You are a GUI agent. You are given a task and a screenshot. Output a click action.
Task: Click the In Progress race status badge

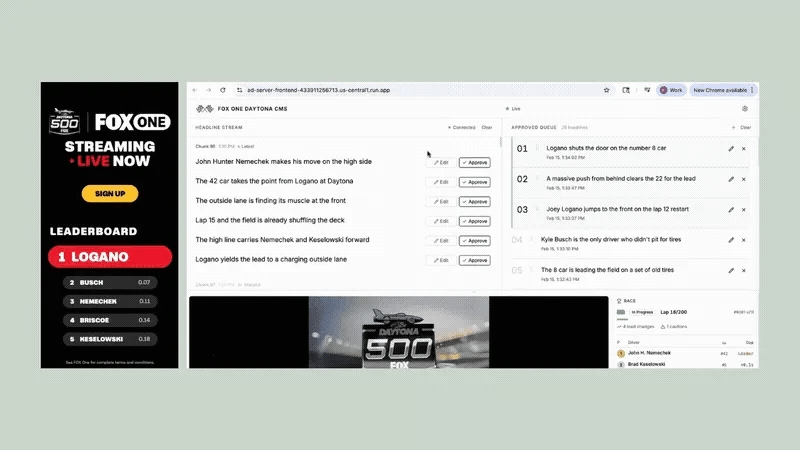point(642,312)
